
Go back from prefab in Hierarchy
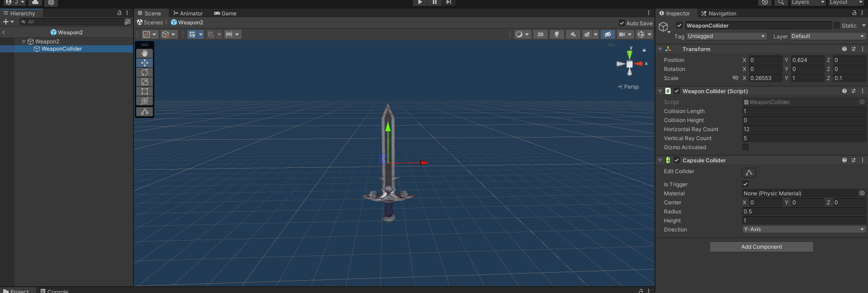coord(4,32)
